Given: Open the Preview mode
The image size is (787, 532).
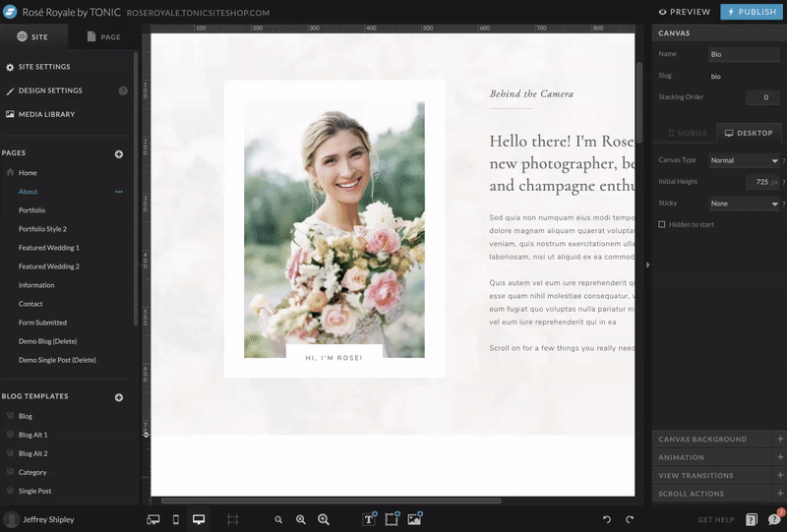Looking at the screenshot, I should pos(685,12).
